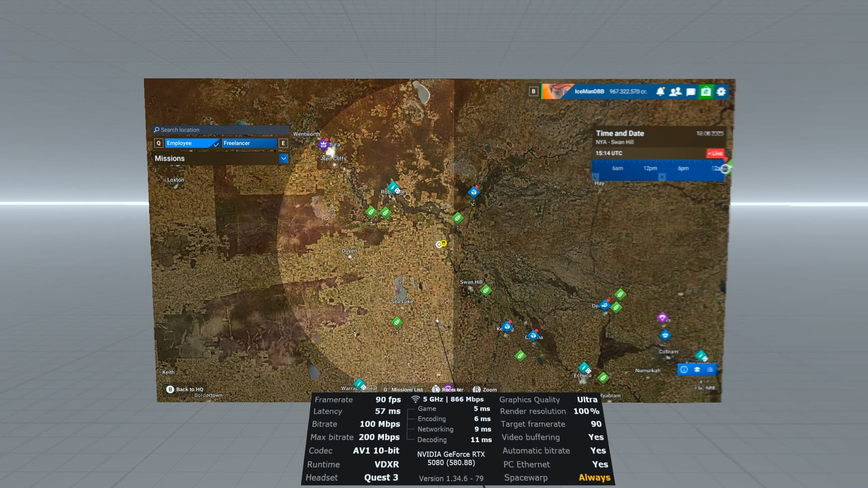Select teal marker at Robinvale
The image size is (868, 488).
click(393, 187)
